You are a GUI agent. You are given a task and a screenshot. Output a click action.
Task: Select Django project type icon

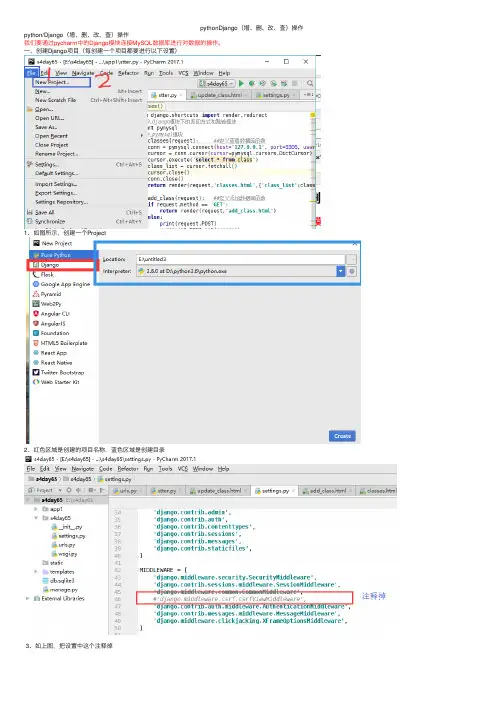(36, 265)
